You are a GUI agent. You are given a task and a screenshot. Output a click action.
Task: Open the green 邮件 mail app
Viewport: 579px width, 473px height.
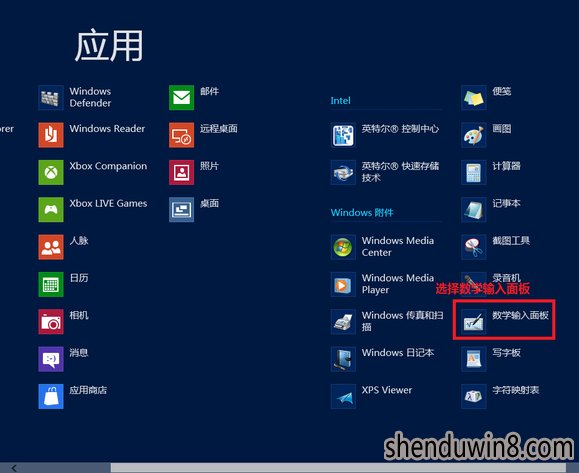click(x=181, y=97)
